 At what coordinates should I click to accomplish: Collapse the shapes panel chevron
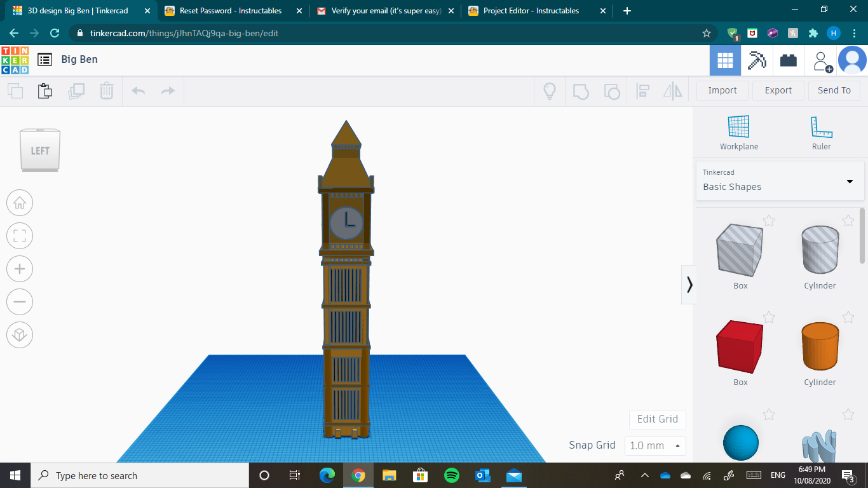689,285
